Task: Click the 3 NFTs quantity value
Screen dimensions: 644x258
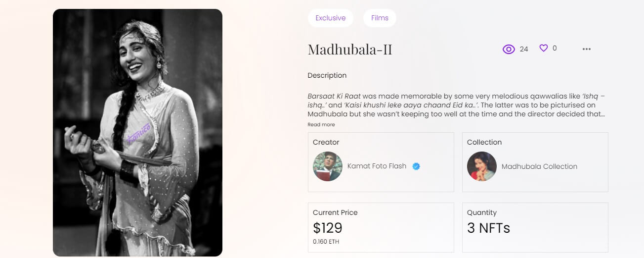Action: 488,228
